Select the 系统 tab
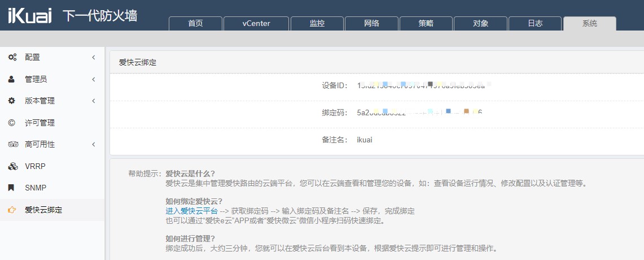The image size is (644, 260). [590, 23]
